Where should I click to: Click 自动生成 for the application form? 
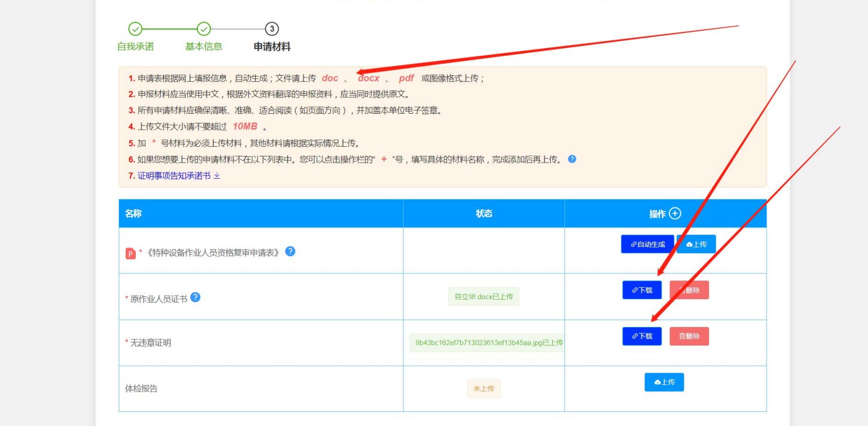647,244
